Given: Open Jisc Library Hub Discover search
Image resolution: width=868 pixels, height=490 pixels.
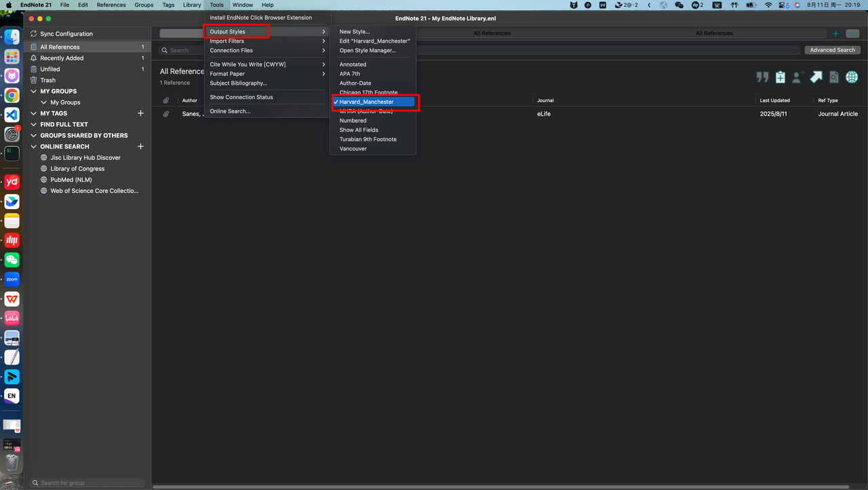Looking at the screenshot, I should point(85,157).
